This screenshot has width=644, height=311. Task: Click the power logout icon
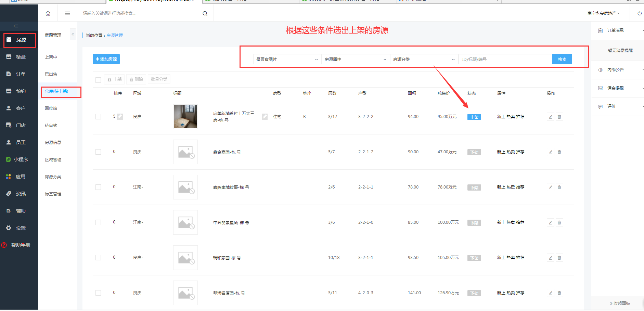click(x=639, y=13)
